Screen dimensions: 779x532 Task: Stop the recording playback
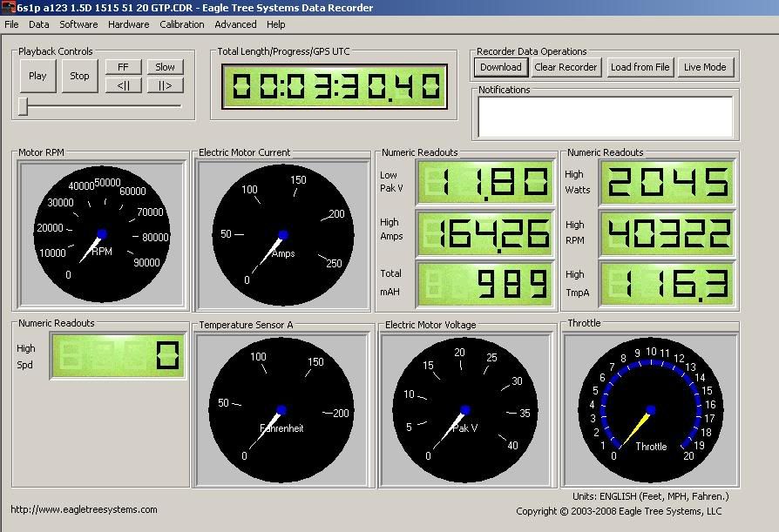(79, 76)
